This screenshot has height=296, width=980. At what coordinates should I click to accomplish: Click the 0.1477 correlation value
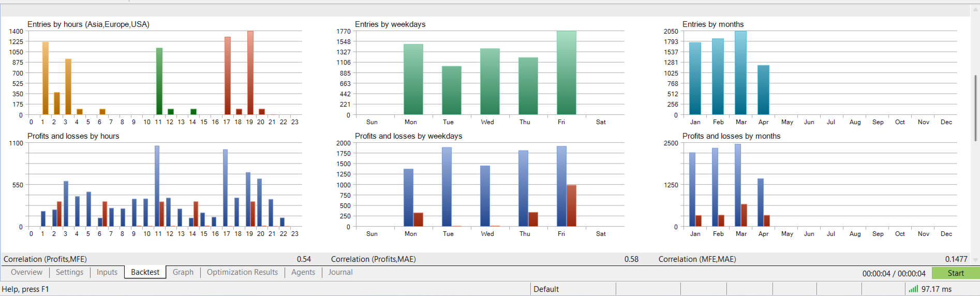tap(956, 259)
